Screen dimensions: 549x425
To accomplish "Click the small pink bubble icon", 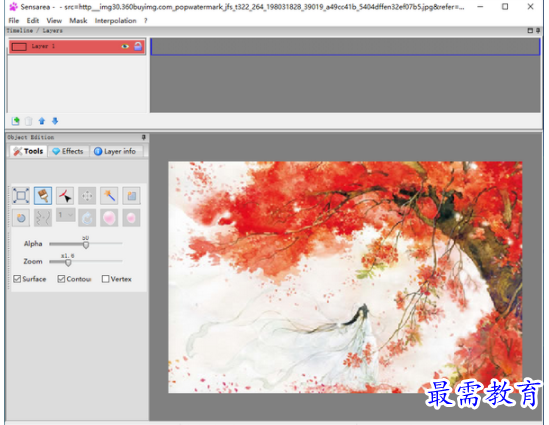I will 132,218.
